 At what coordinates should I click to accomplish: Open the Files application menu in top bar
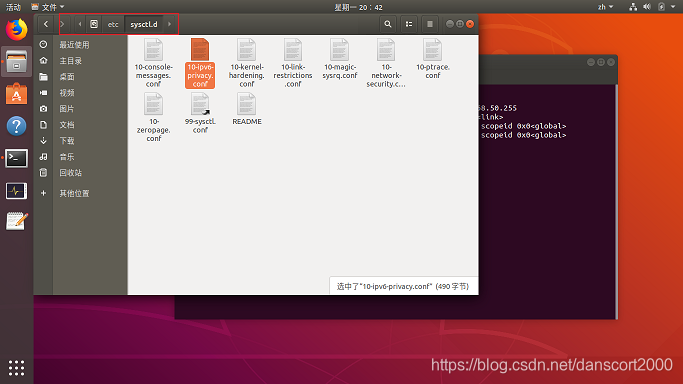point(48,7)
